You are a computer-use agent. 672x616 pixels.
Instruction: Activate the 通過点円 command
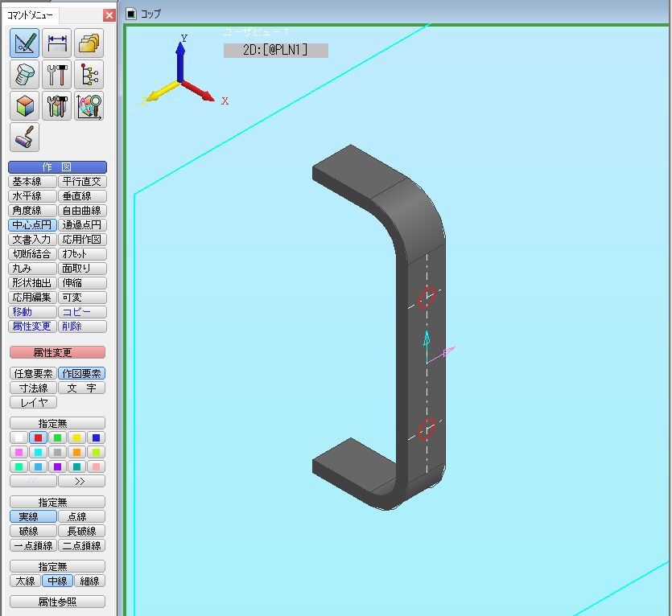tap(82, 225)
